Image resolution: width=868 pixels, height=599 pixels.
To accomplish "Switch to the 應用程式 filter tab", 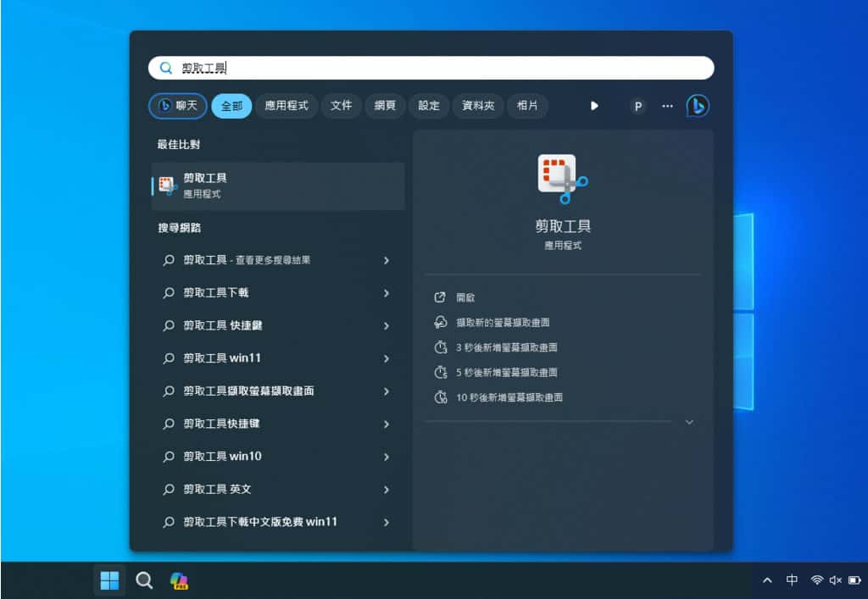I will 287,106.
